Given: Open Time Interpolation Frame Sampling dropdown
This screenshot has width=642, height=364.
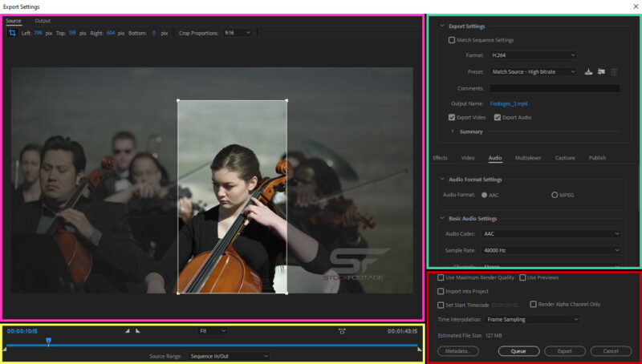Looking at the screenshot, I should tap(533, 319).
